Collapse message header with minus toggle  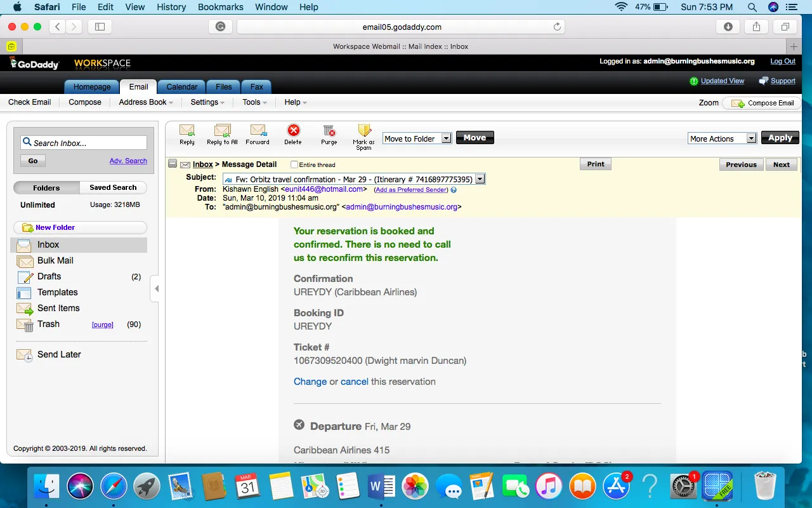(173, 164)
